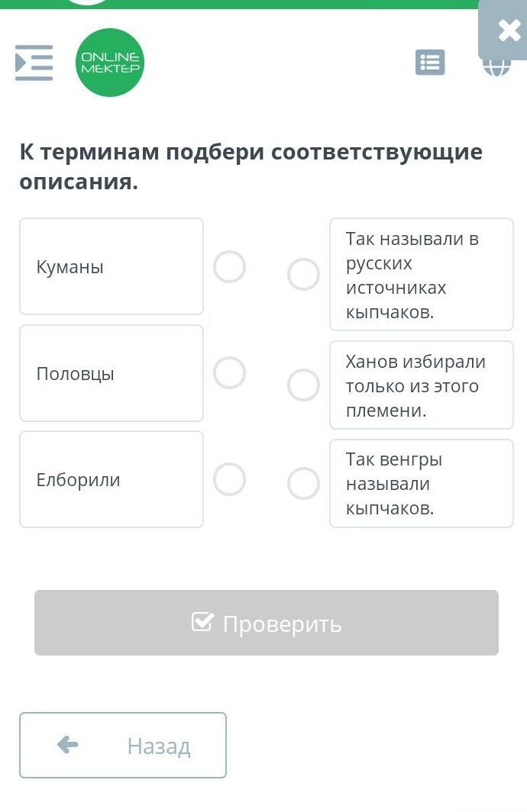The image size is (527, 812).
Task: Open the task list icon
Action: pos(430,63)
